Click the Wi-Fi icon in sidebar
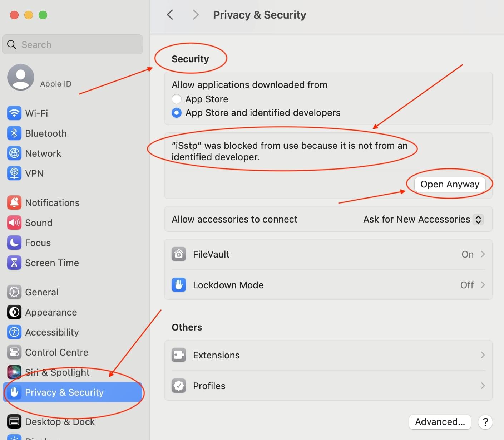Image resolution: width=504 pixels, height=440 pixels. click(14, 113)
